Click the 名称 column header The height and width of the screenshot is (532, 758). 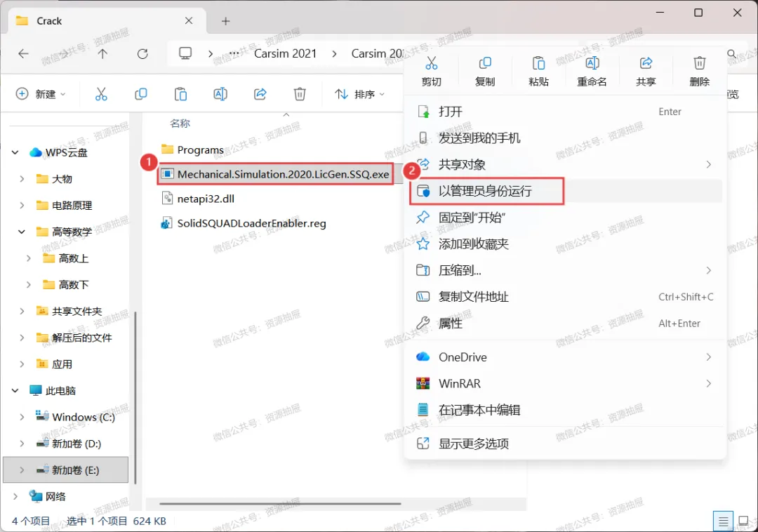(x=180, y=124)
